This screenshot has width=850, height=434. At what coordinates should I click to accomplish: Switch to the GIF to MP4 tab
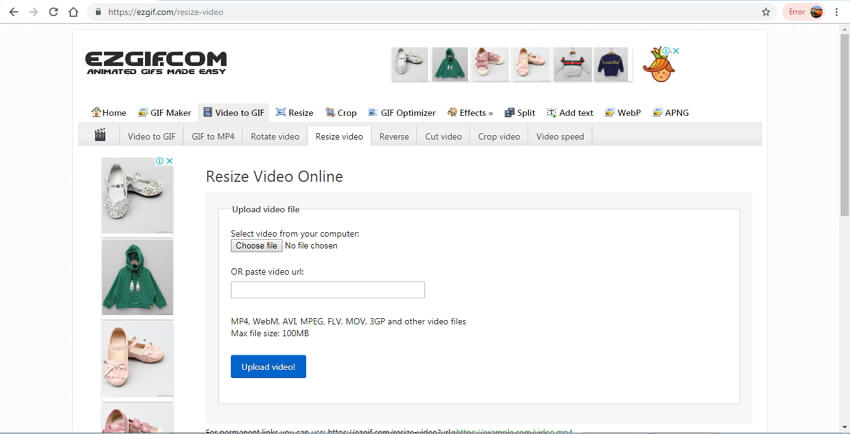click(213, 137)
